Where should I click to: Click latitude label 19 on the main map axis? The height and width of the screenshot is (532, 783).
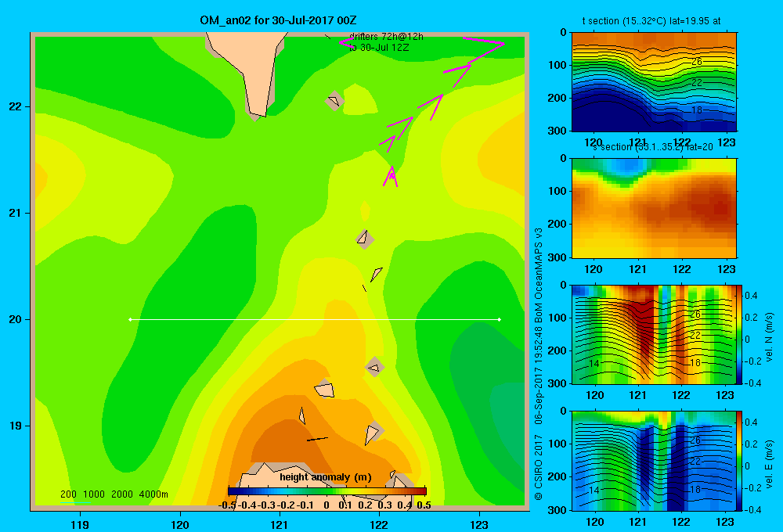[x=15, y=426]
